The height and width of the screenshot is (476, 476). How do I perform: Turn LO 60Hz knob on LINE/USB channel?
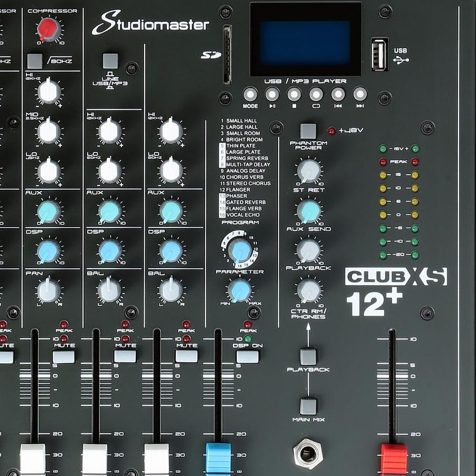point(110,172)
